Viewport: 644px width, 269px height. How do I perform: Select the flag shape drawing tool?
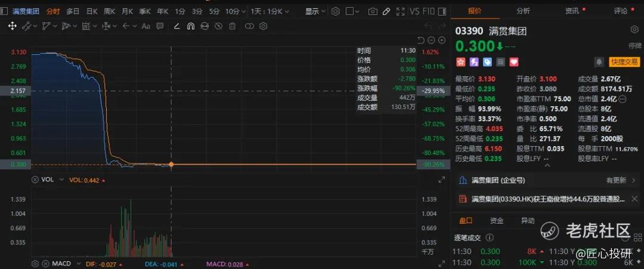coord(66,26)
